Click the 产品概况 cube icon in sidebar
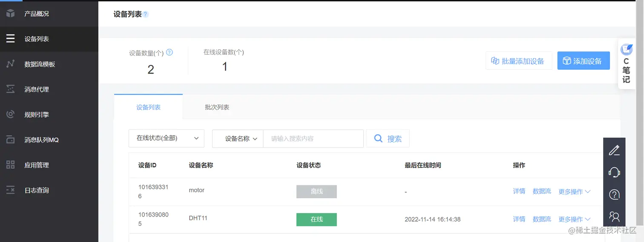 tap(11, 14)
